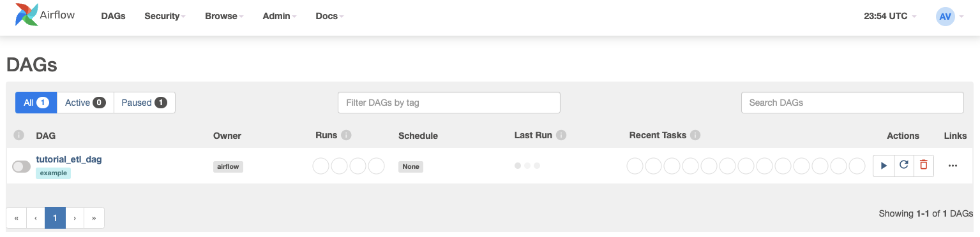The image size is (980, 237).
Task: Trigger tutorial_etl_dag with the play icon
Action: point(884,166)
